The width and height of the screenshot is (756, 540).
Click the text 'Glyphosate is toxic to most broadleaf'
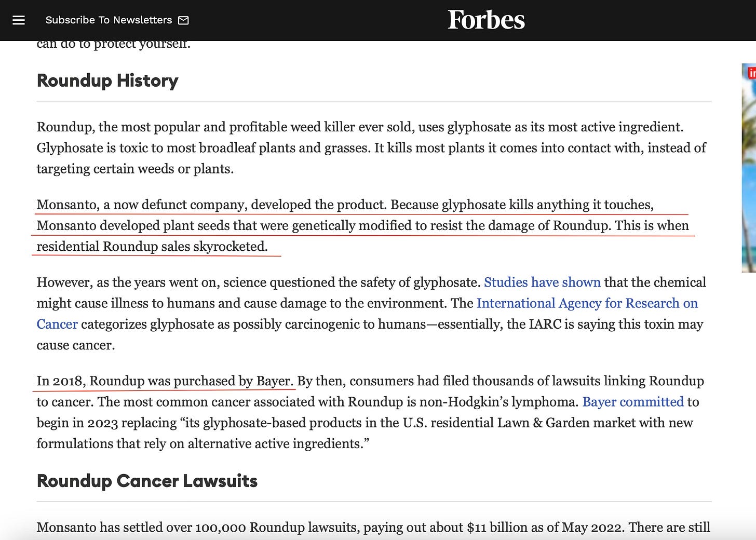click(x=146, y=148)
